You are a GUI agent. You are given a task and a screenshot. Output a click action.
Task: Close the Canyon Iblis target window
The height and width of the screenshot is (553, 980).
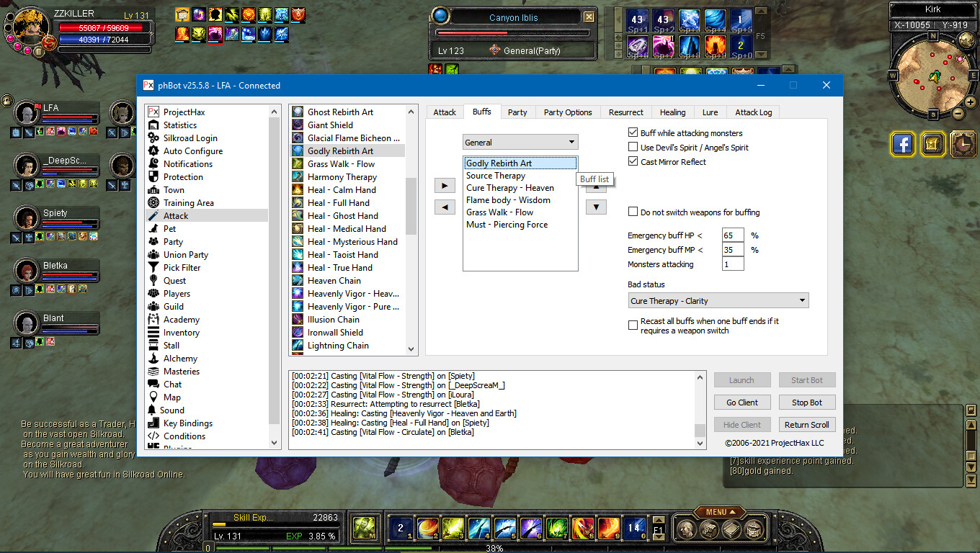click(589, 17)
